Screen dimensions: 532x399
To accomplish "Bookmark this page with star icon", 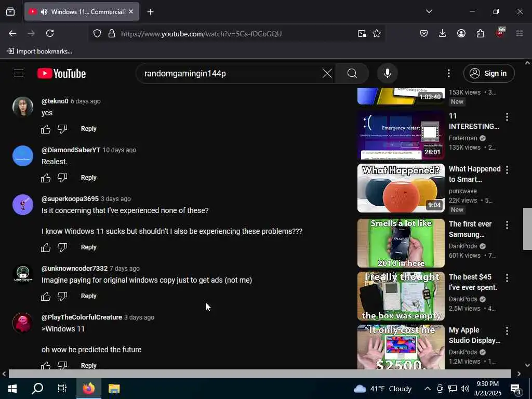I will [377, 33].
